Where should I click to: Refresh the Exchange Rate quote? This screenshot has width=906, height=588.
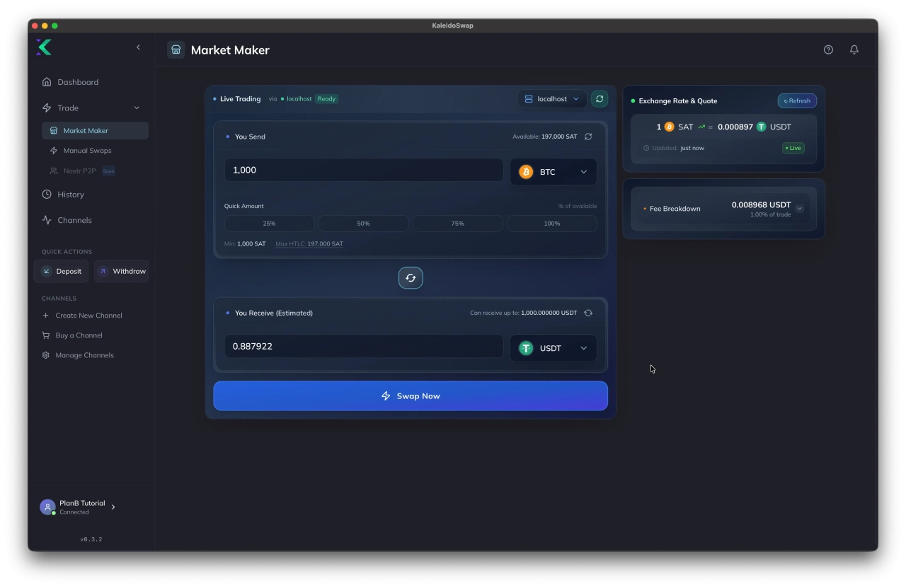[x=797, y=100]
